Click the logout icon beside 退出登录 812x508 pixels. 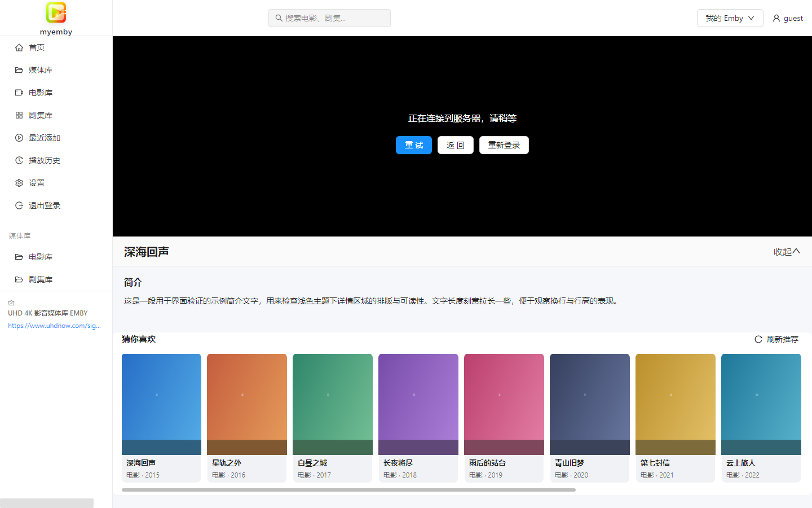tap(19, 205)
